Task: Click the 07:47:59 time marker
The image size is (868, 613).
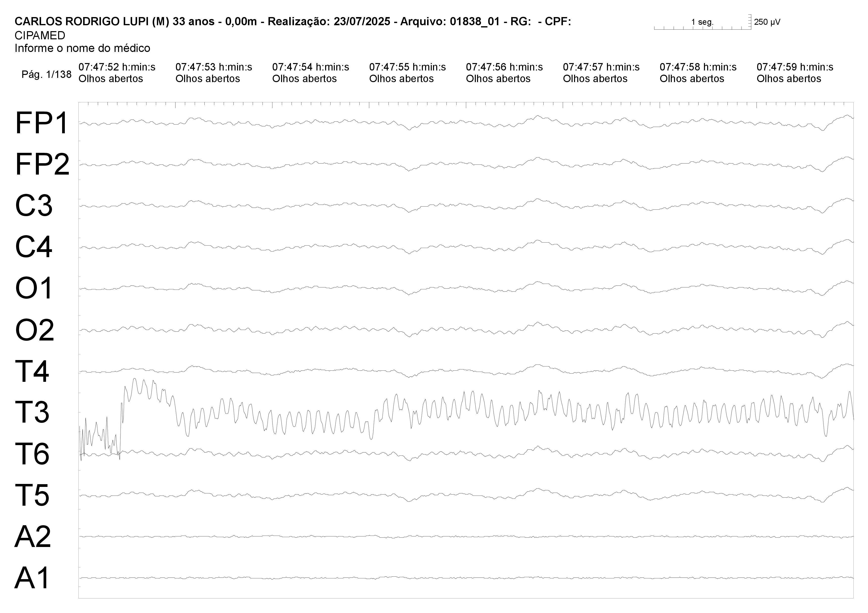Action: 795,67
